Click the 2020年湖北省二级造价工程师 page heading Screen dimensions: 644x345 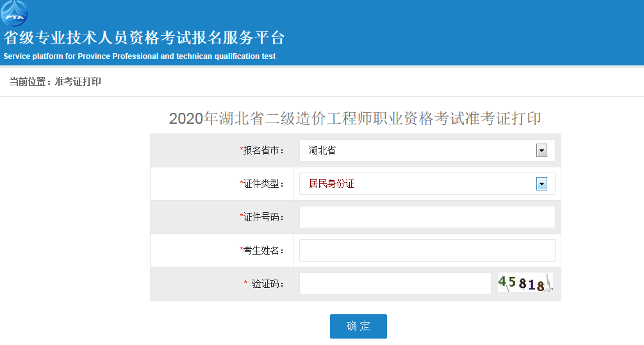[x=355, y=119]
